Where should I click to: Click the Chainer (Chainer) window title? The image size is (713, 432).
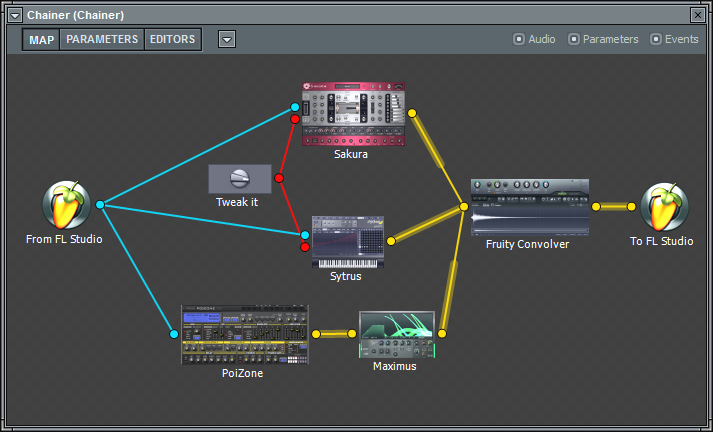75,15
